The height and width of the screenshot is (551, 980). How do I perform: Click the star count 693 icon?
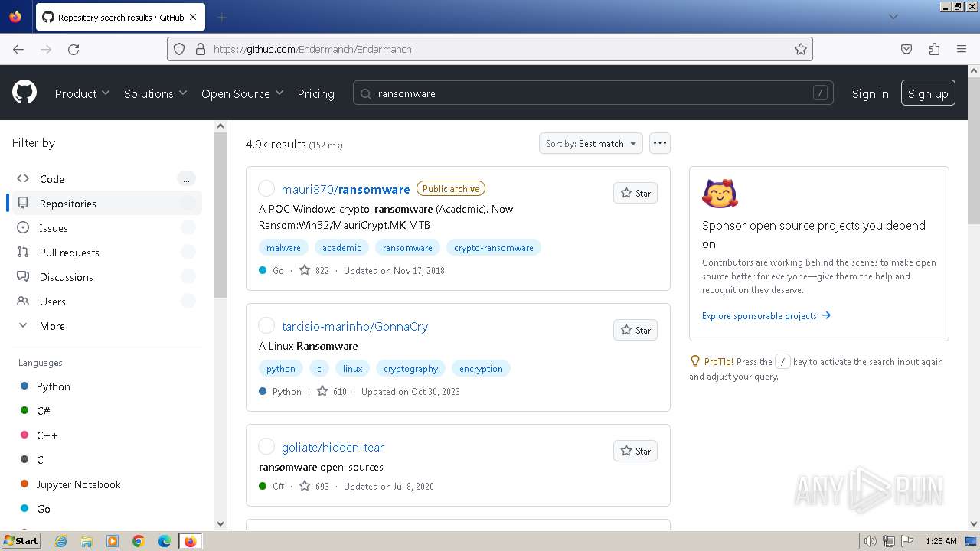tap(305, 486)
